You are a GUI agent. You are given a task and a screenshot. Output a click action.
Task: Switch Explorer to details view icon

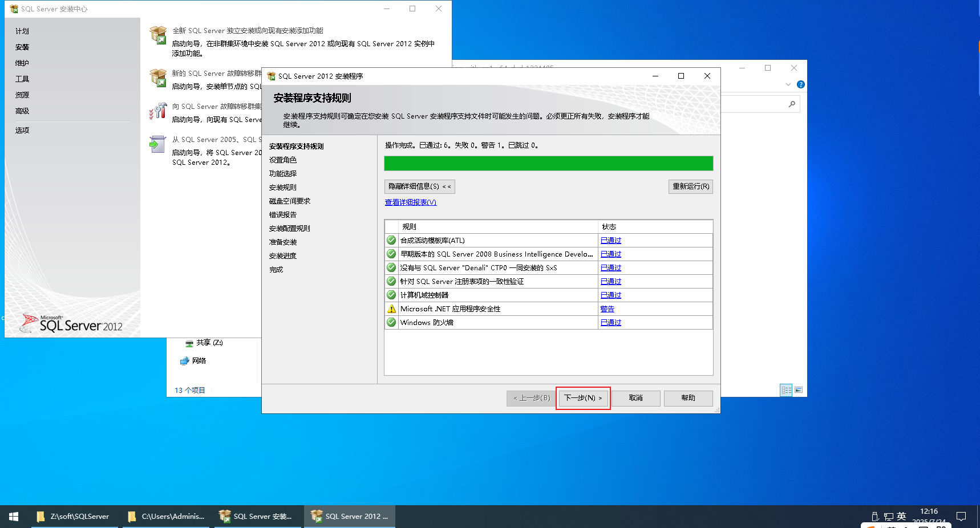point(786,390)
